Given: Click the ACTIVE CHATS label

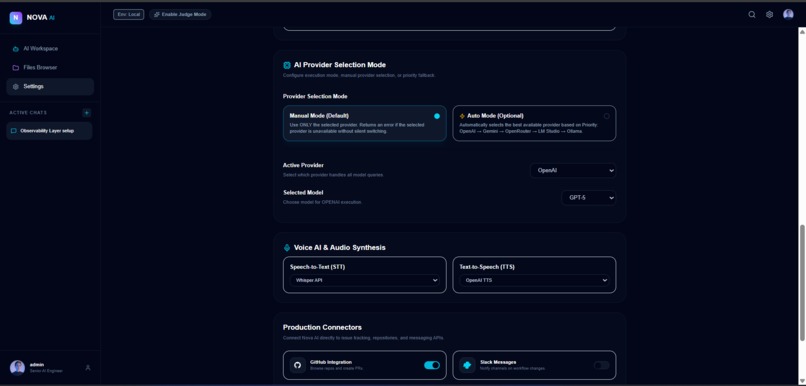Looking at the screenshot, I should click(28, 113).
